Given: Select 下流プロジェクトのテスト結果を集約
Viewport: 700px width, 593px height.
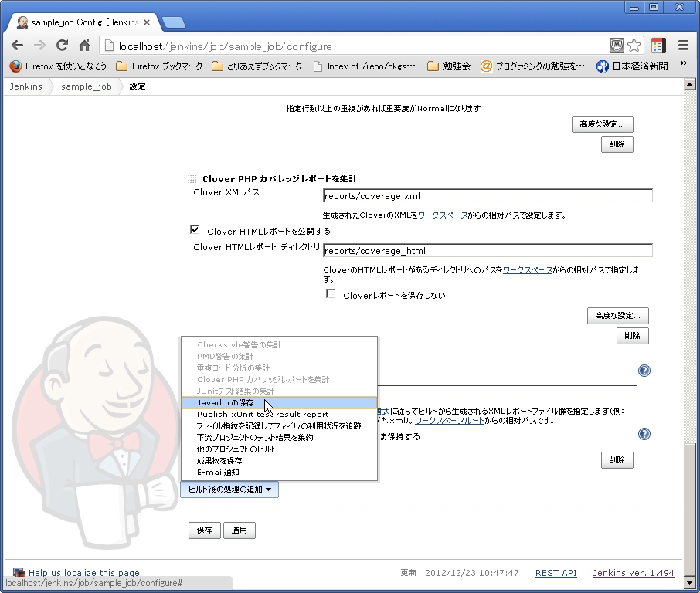Looking at the screenshot, I should (279, 438).
